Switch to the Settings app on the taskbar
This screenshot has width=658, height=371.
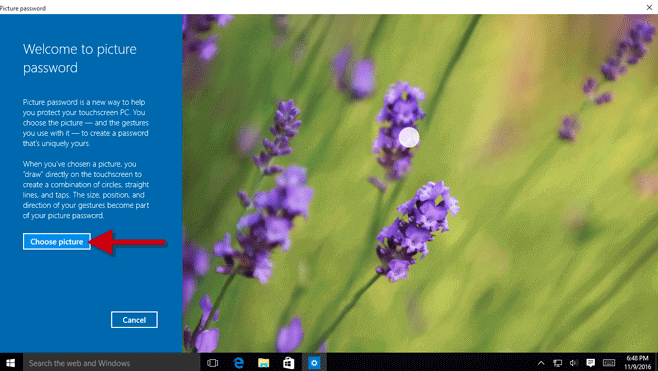[x=314, y=363]
